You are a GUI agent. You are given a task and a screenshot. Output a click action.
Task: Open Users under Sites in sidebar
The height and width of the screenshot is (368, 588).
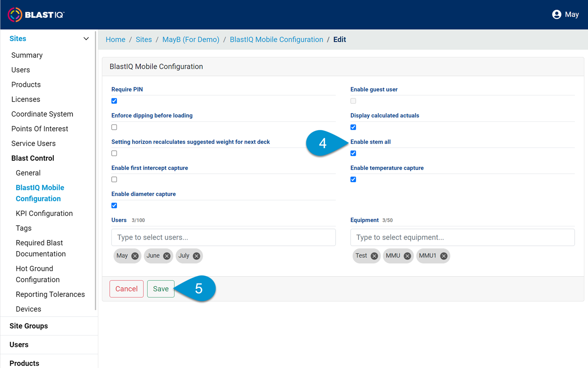[21, 70]
